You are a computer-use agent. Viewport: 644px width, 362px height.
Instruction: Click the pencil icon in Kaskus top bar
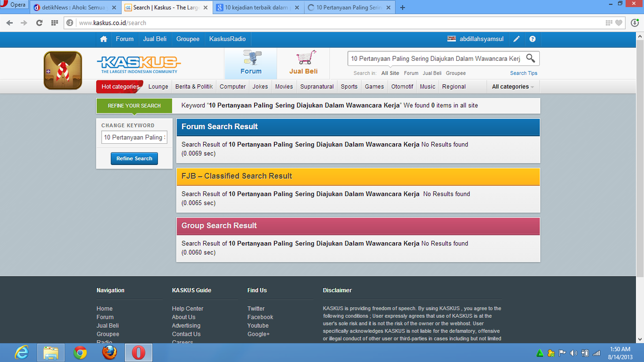[x=516, y=39]
